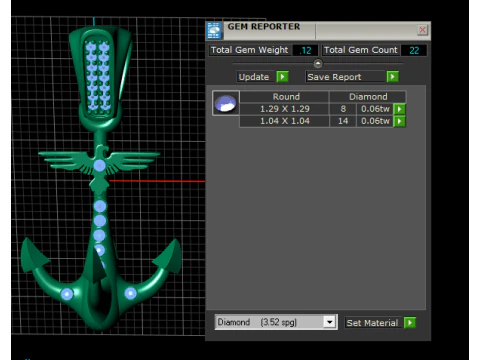Open the Diamond (3.52 spg) material dropdown
This screenshot has width=480, height=360.
[x=276, y=322]
